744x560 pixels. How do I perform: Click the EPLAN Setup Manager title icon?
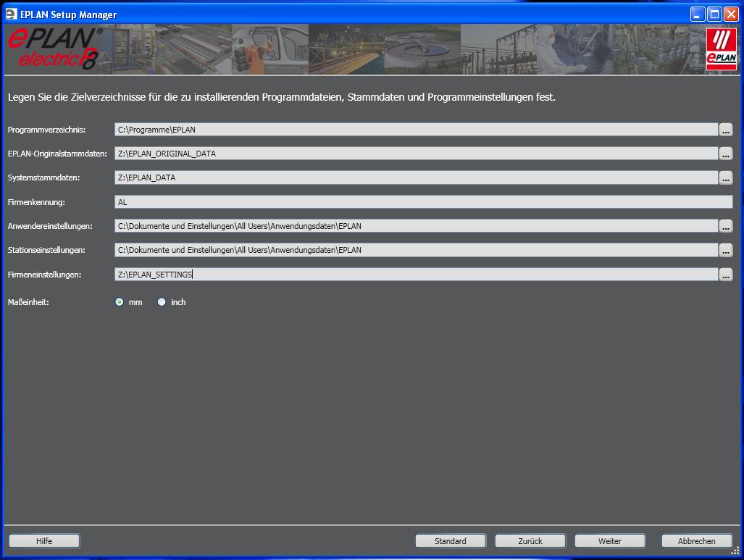coord(11,14)
